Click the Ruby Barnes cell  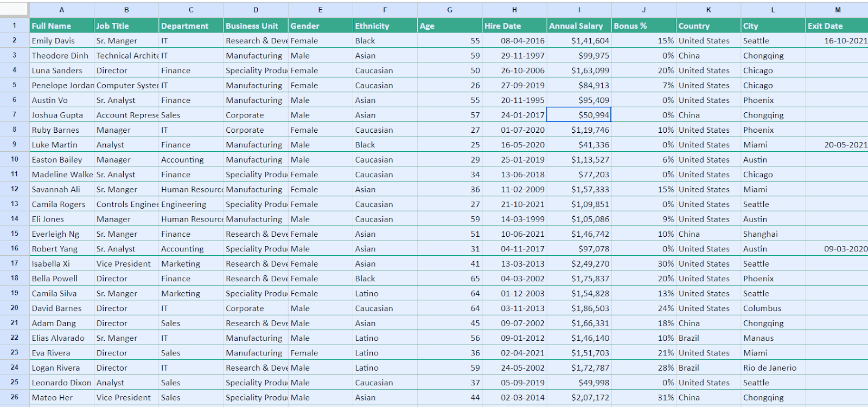62,130
